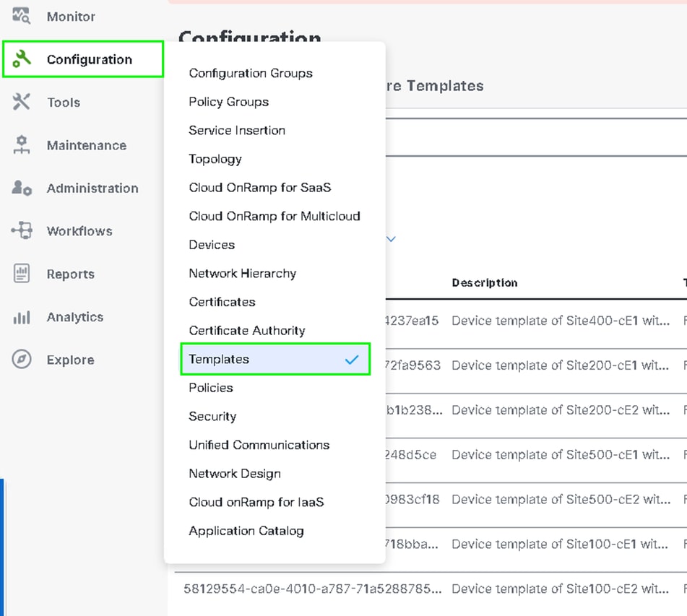Open Analytics in the sidebar

(75, 317)
